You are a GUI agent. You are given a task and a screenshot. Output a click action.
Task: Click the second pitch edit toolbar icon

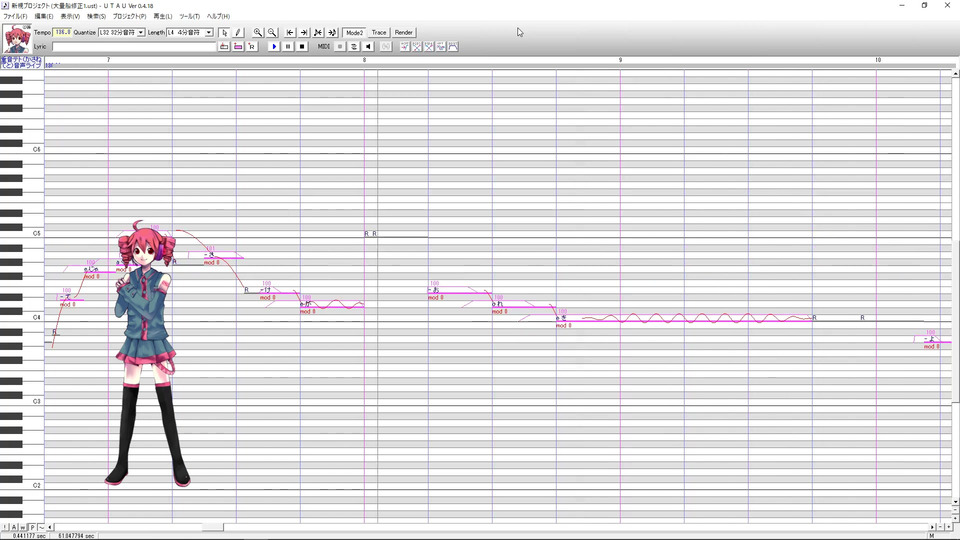click(x=417, y=47)
